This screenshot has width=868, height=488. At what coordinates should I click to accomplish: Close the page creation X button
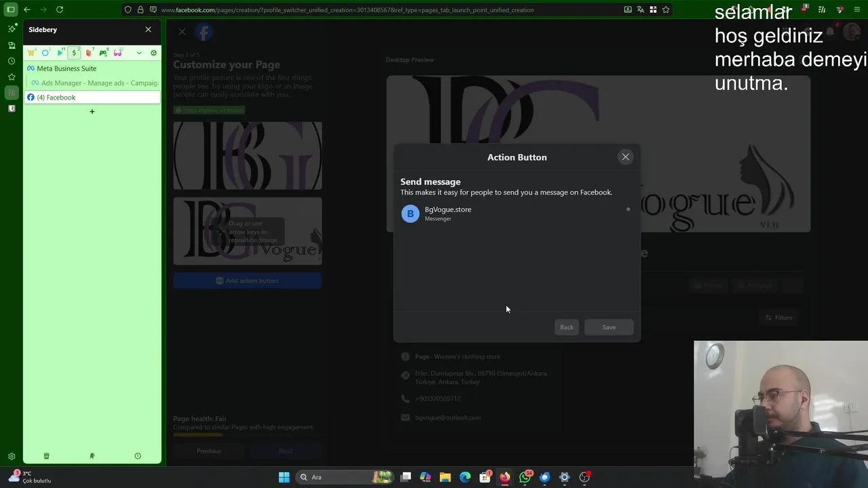point(182,32)
